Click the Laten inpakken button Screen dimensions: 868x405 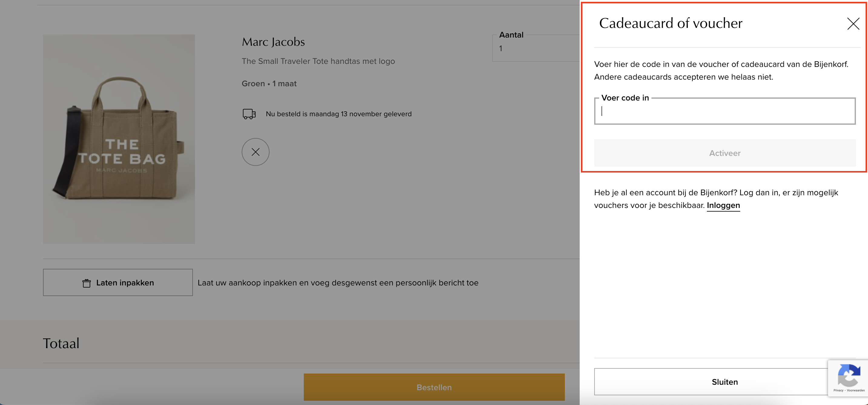118,282
